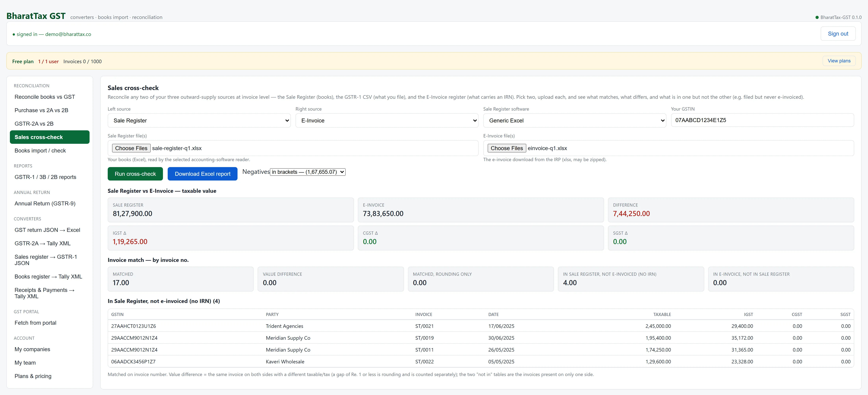The height and width of the screenshot is (395, 868).
Task: Click the GSTIN column header
Action: click(x=117, y=314)
